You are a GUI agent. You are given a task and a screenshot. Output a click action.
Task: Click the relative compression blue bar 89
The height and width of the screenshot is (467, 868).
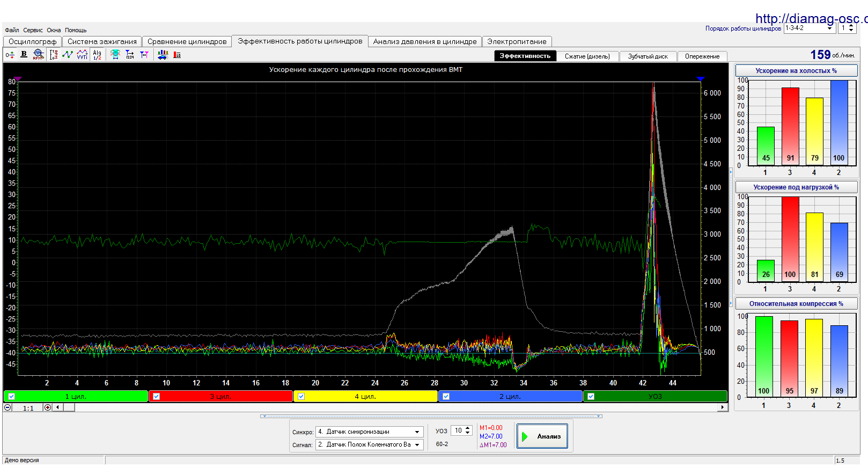pos(839,361)
